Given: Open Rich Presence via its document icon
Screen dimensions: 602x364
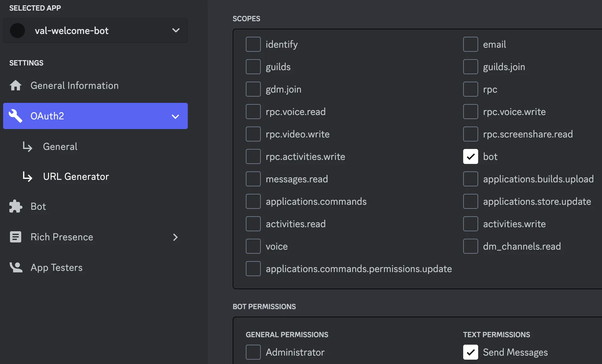Looking at the screenshot, I should pos(15,237).
